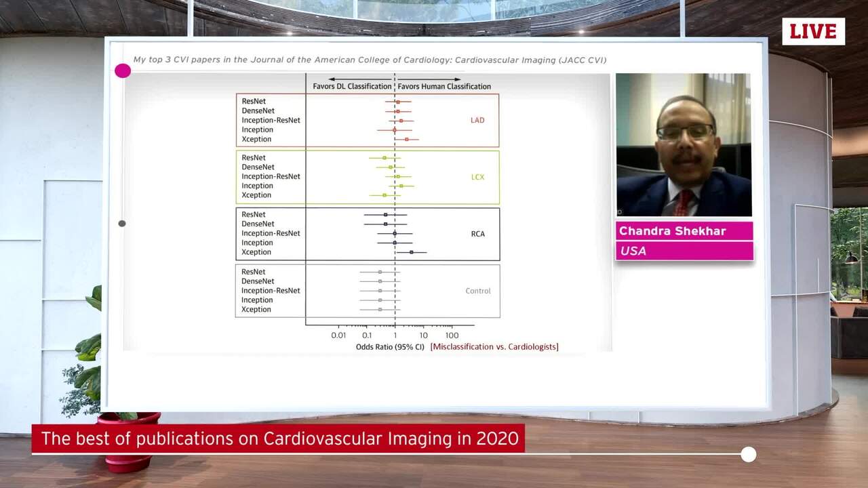Screen dimensions: 868x488
Task: Toggle the ResNet row in the LAD group
Action: pos(254,101)
